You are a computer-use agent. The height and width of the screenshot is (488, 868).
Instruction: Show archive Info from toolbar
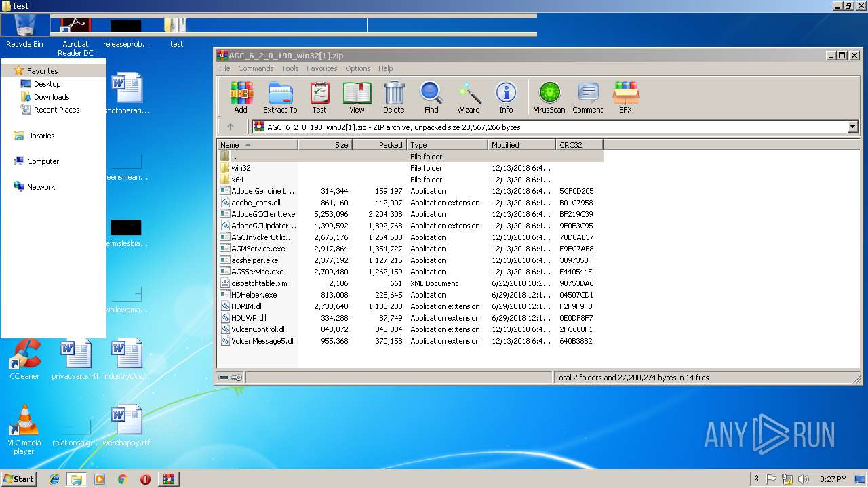506,97
